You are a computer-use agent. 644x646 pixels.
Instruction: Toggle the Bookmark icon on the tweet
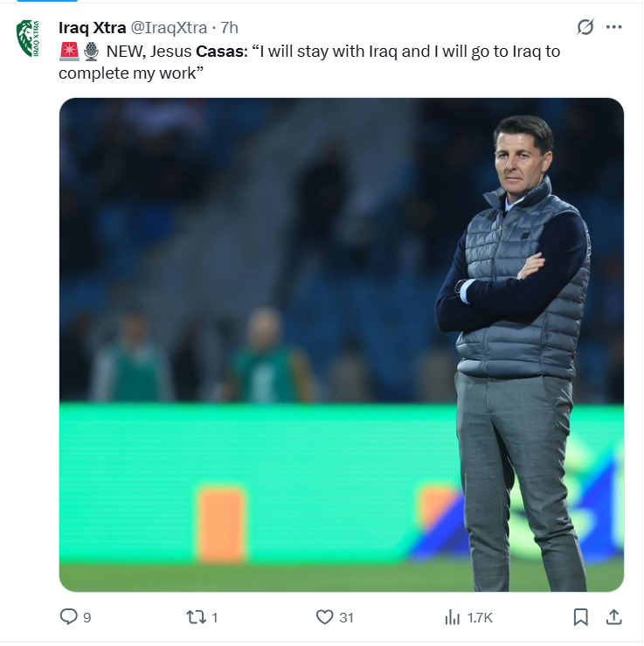(x=580, y=617)
